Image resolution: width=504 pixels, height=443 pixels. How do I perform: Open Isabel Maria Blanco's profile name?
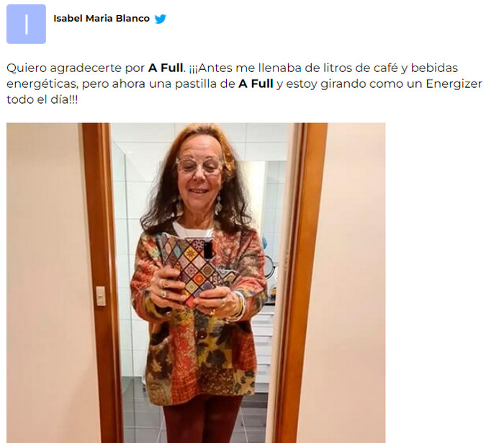pos(102,19)
